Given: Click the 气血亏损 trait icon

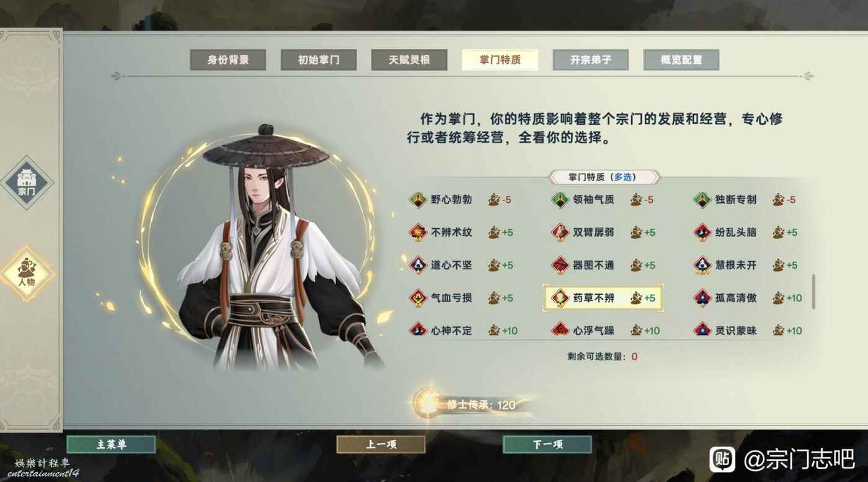Looking at the screenshot, I should point(418,298).
